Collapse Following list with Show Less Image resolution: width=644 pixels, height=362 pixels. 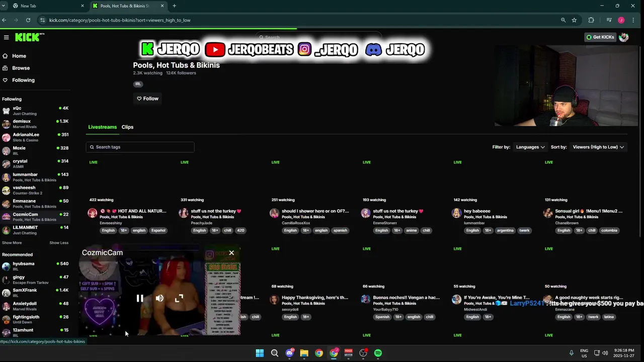tap(59, 243)
